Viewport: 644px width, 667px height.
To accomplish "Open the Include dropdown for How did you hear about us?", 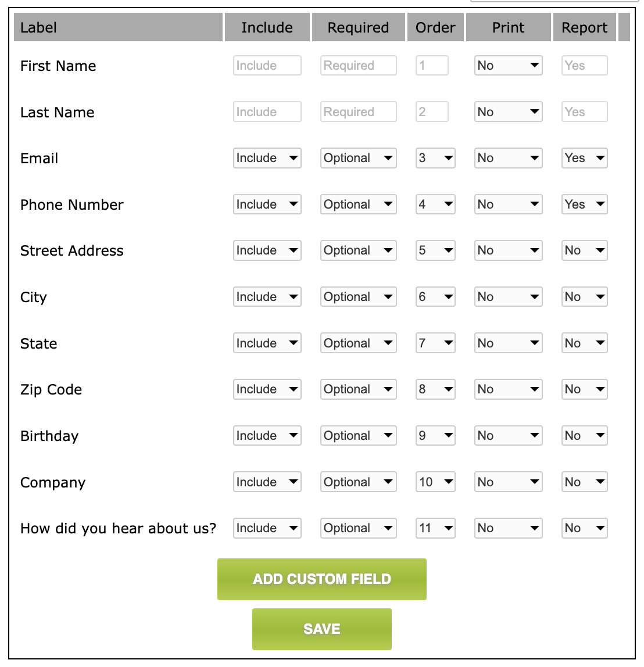I will [x=267, y=528].
